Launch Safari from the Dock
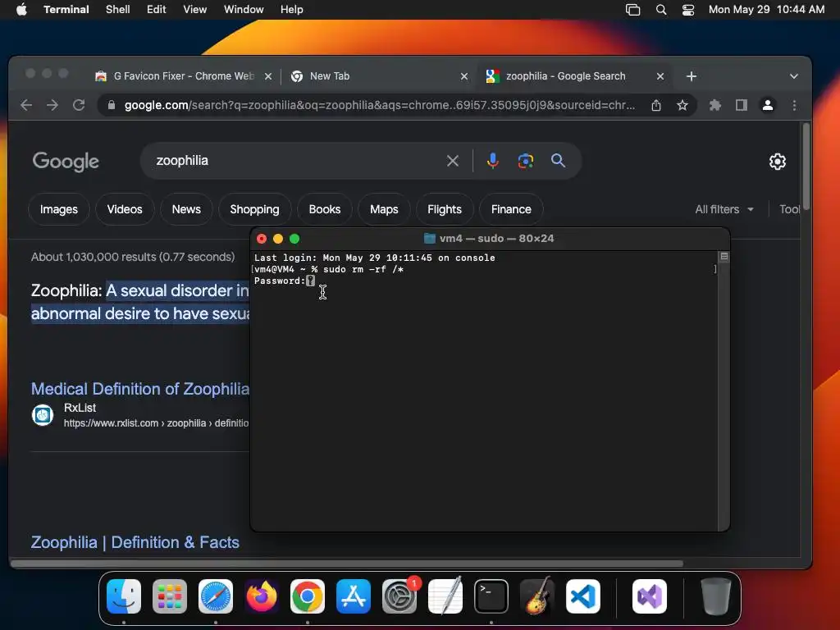The image size is (840, 630). click(216, 596)
